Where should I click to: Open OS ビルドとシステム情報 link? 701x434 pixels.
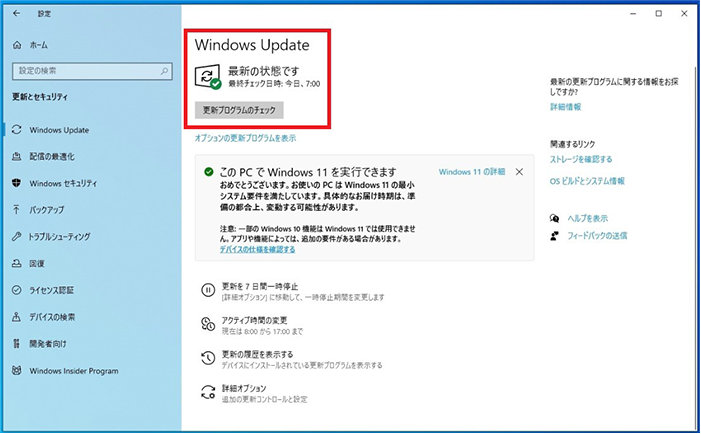pyautogui.click(x=587, y=181)
